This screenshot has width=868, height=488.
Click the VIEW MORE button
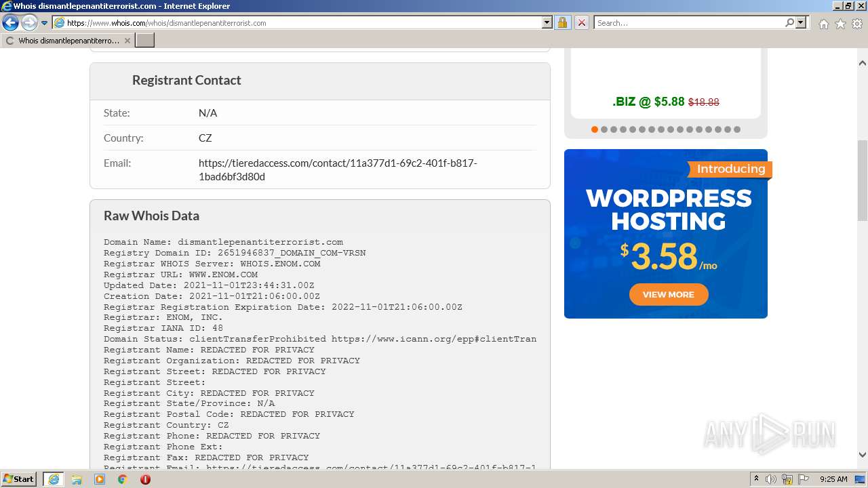point(669,295)
